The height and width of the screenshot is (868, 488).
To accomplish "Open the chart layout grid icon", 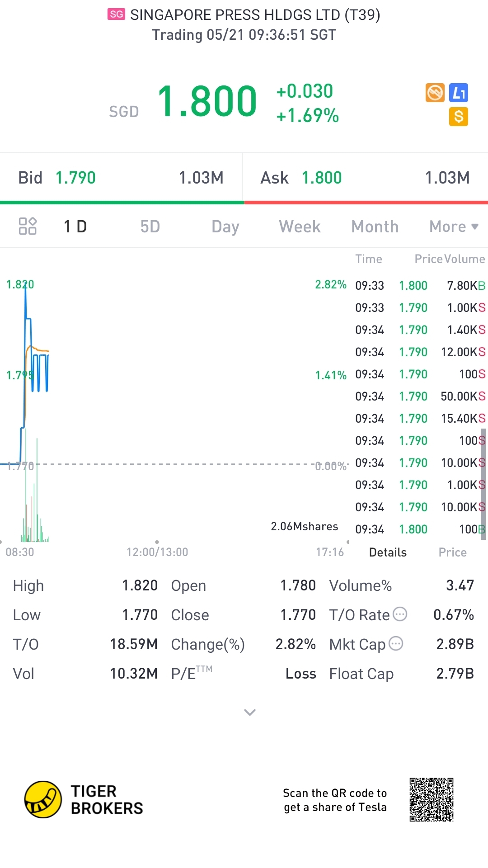I will (x=28, y=226).
